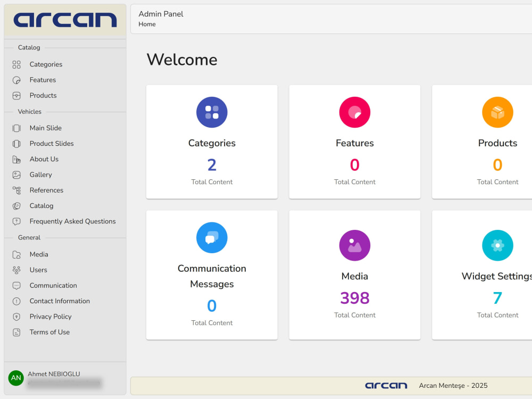532x399 pixels.
Task: Click the Categories sidebar icon
Action: pos(16,64)
